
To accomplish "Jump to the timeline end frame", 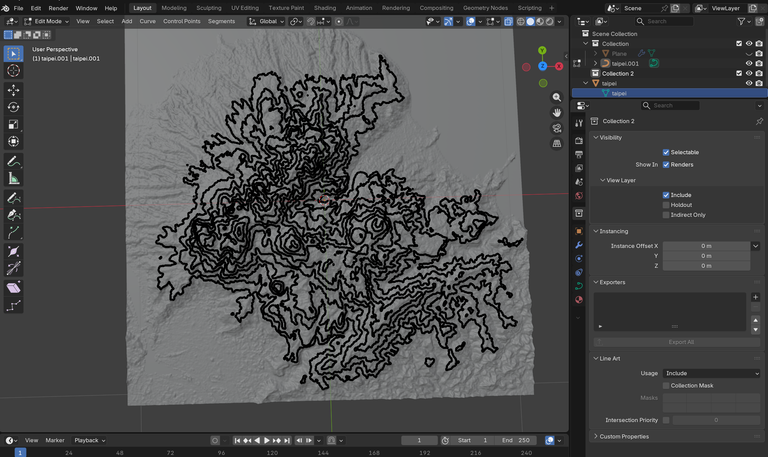I will (x=287, y=440).
